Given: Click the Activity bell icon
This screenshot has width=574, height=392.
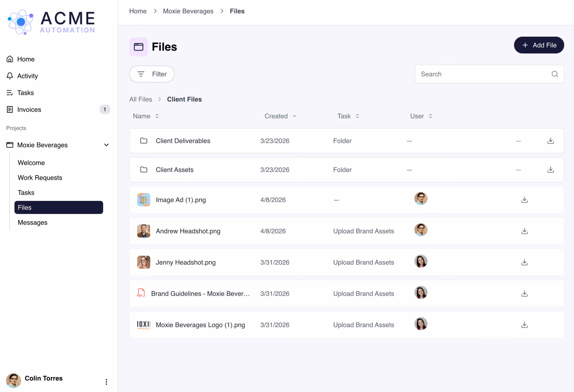Looking at the screenshot, I should point(10,76).
